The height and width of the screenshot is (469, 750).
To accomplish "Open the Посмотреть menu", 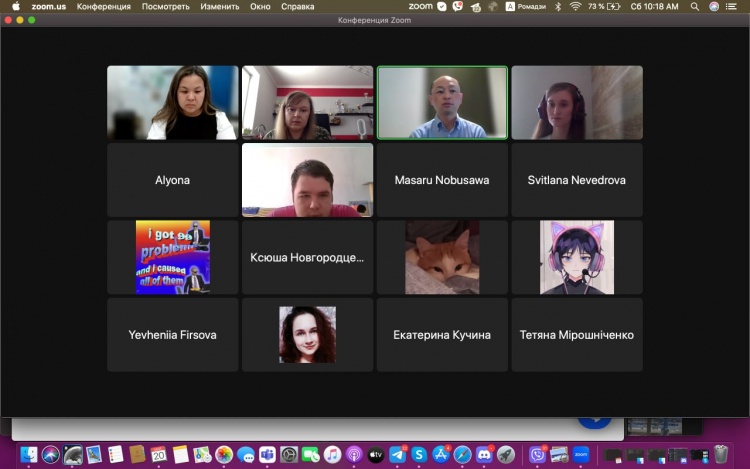I will tap(165, 6).
